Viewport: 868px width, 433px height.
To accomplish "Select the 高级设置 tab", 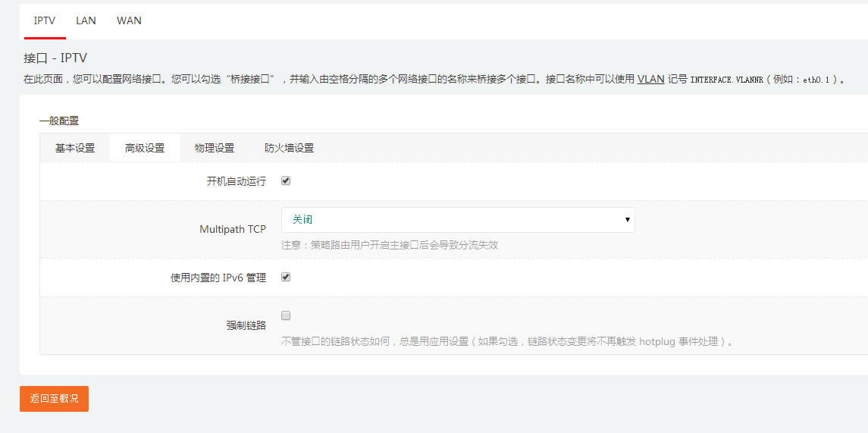I will 145,148.
